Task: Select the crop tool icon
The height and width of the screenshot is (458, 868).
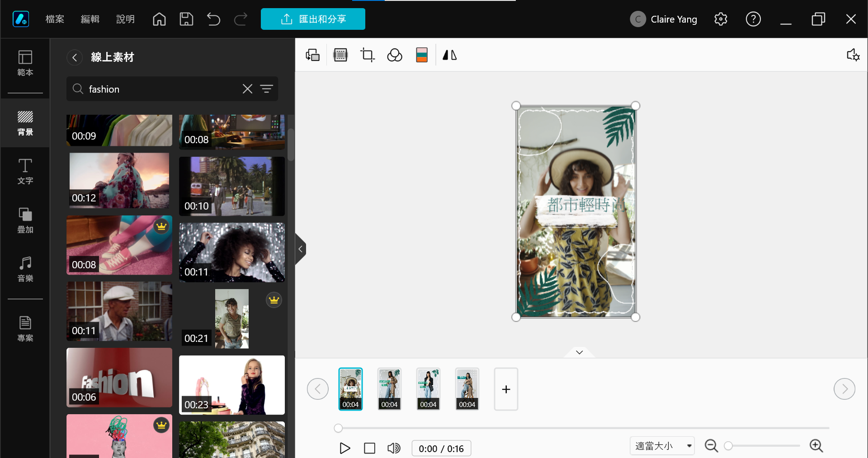Action: pos(367,55)
